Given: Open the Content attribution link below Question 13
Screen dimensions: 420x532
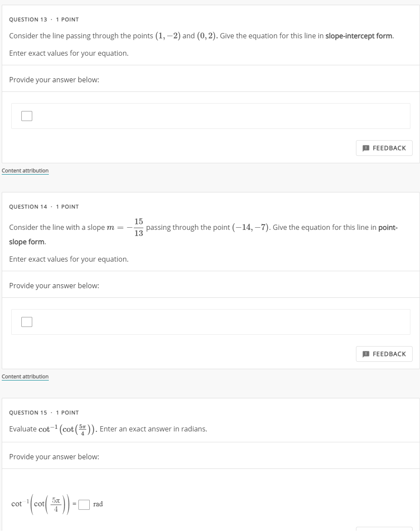Looking at the screenshot, I should [25, 171].
